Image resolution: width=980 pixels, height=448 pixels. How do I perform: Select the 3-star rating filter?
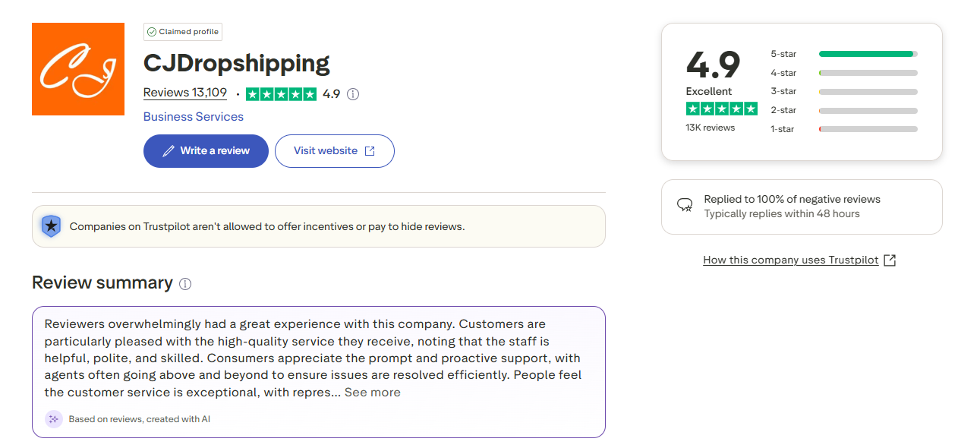(x=866, y=91)
